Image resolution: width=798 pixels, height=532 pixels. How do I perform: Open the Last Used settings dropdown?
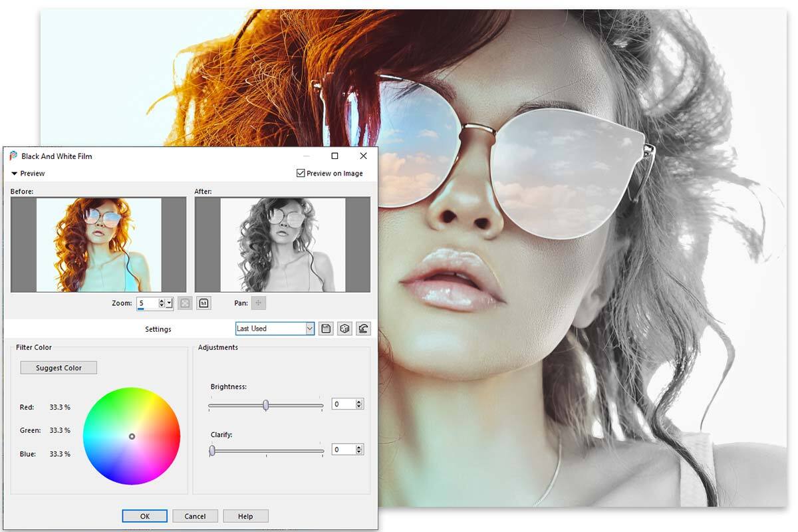pos(309,328)
